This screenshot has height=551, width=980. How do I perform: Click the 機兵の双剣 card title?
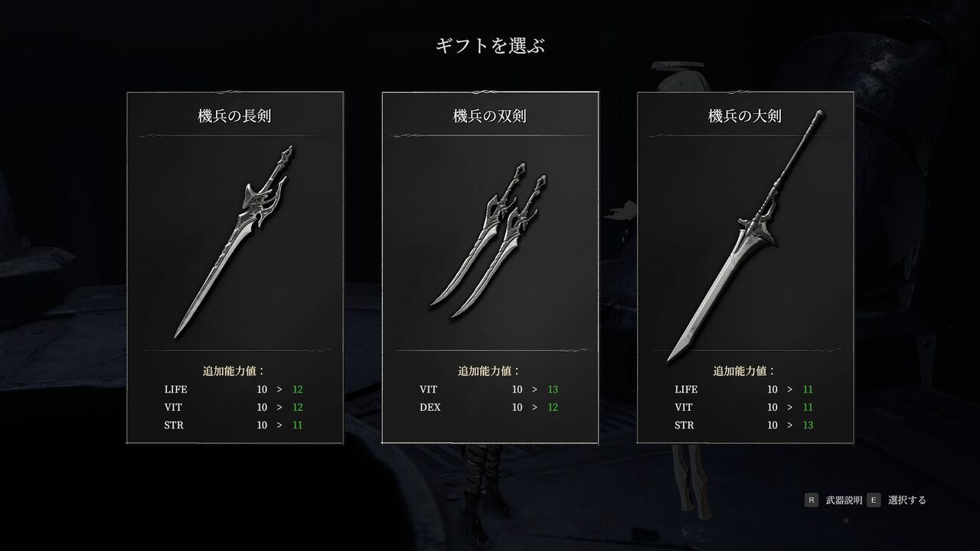(x=490, y=116)
